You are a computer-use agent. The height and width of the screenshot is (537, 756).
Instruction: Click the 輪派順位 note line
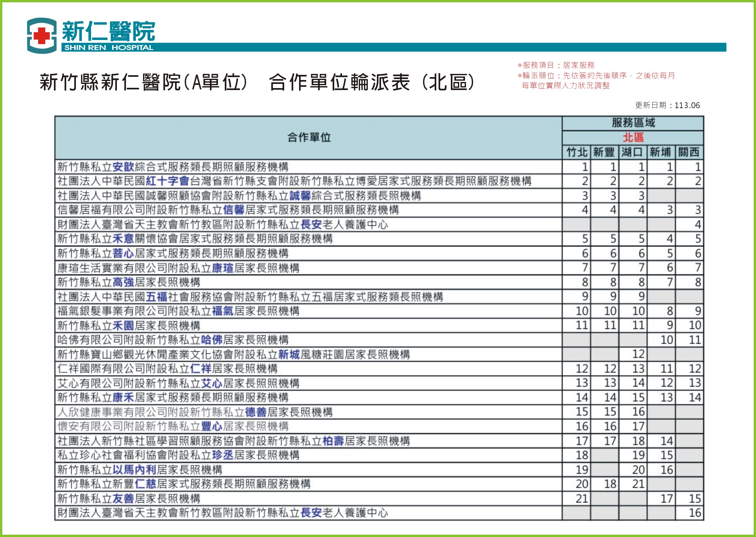click(x=596, y=76)
